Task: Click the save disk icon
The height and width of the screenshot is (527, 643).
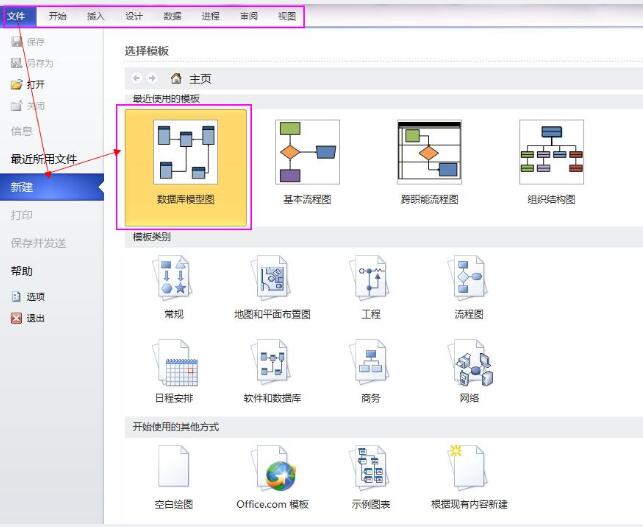Action: pos(16,41)
